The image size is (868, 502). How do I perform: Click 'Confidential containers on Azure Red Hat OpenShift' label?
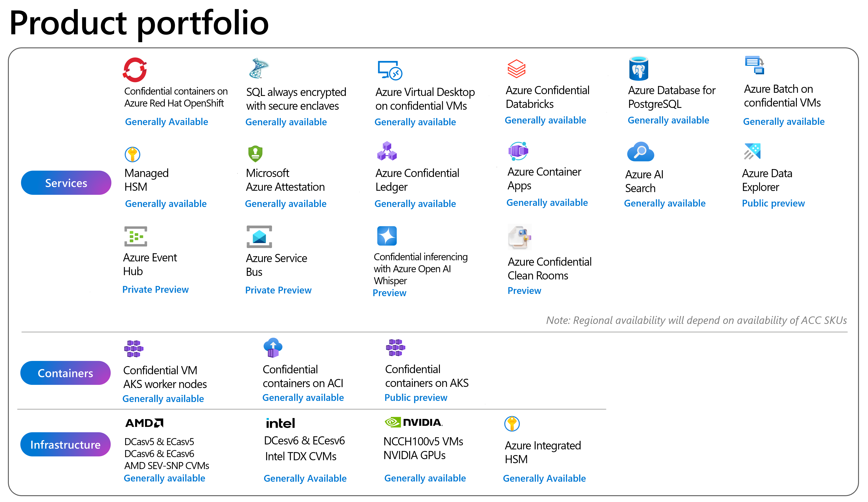(x=176, y=97)
